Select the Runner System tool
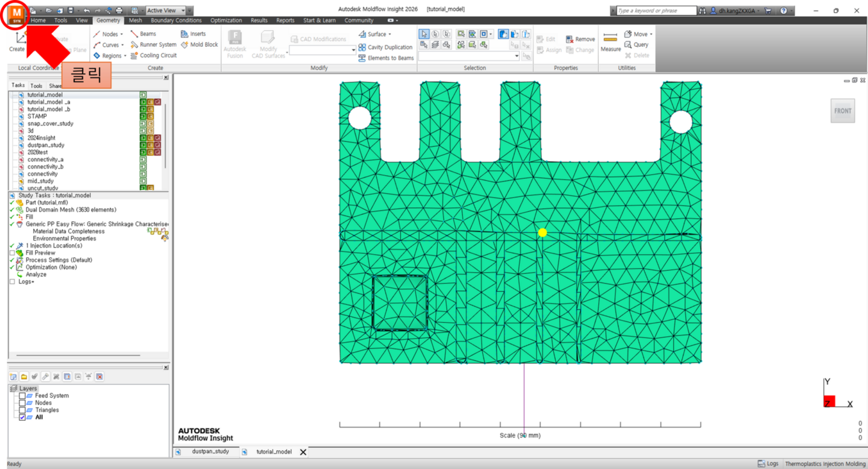The width and height of the screenshot is (868, 469). tap(153, 45)
